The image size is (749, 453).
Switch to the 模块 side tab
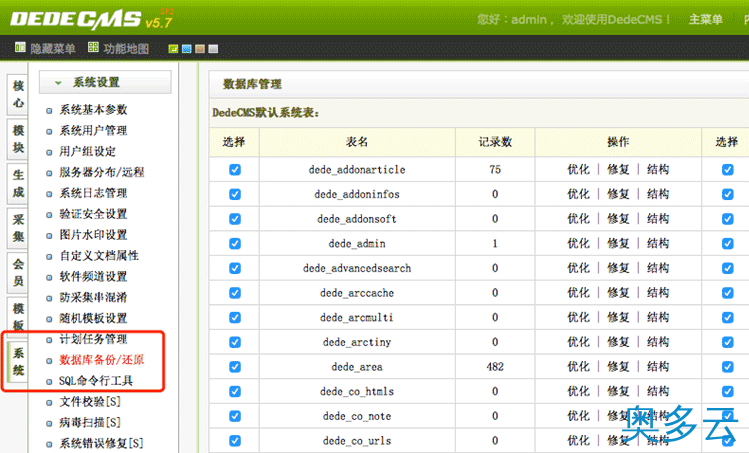[x=18, y=139]
